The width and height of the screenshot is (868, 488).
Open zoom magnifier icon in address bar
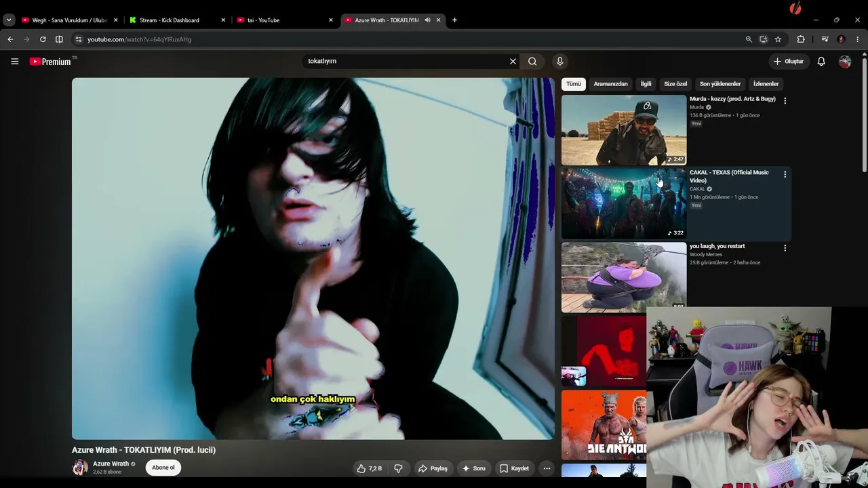point(749,39)
